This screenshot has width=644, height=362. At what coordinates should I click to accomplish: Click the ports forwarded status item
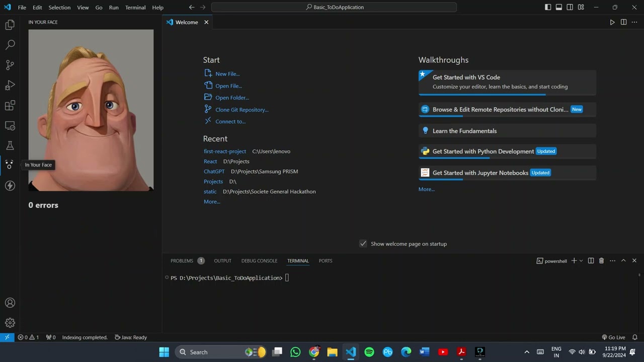click(51, 337)
